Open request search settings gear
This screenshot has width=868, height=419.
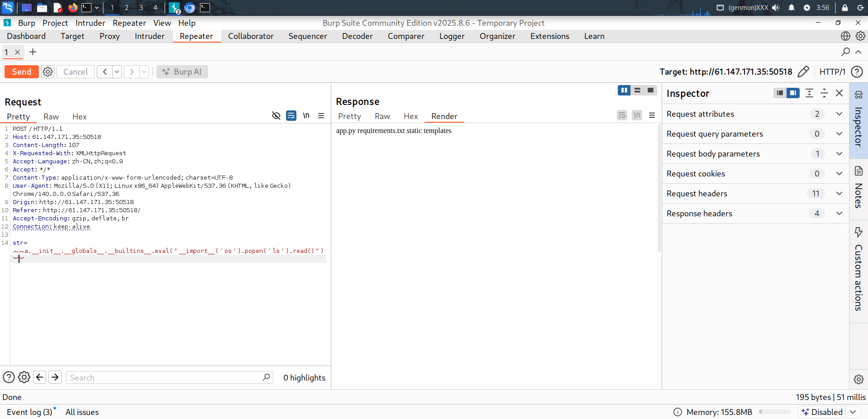[24, 377]
